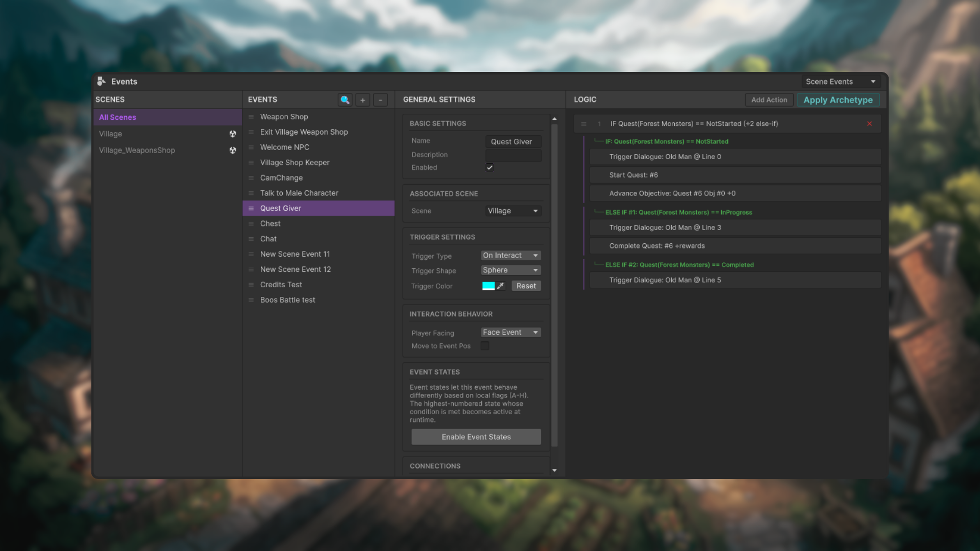Click the search events magnifier icon
980x551 pixels.
coord(345,100)
